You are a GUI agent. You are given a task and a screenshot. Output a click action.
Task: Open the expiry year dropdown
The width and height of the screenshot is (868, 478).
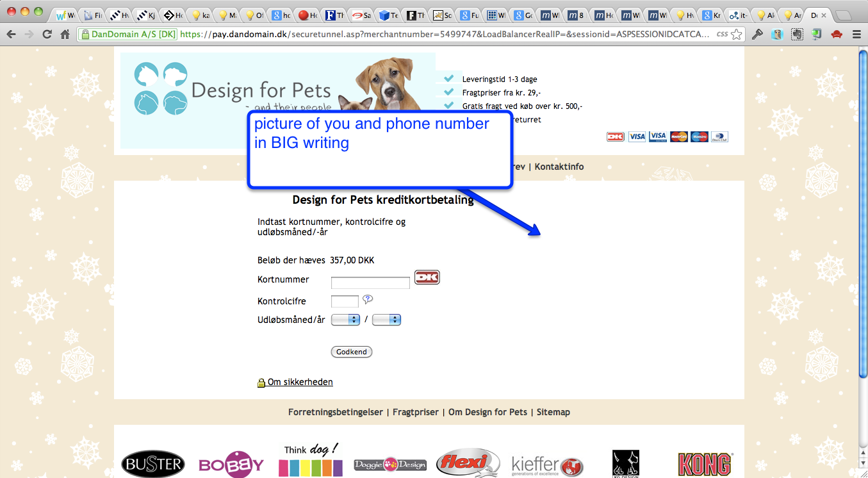point(386,320)
